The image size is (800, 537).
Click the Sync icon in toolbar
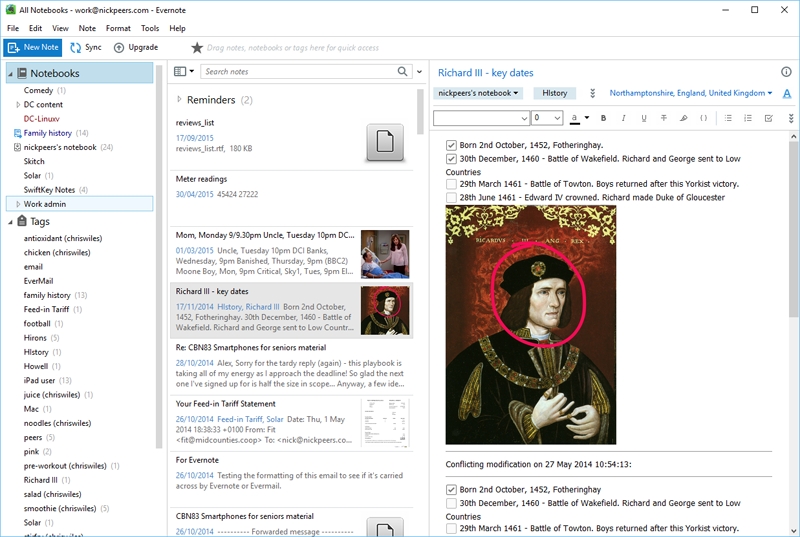click(76, 47)
